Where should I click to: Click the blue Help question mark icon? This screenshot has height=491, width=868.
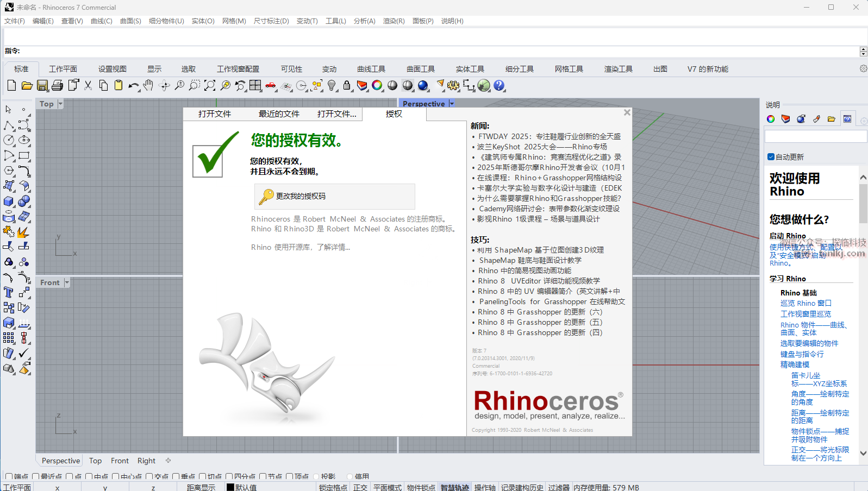click(499, 86)
